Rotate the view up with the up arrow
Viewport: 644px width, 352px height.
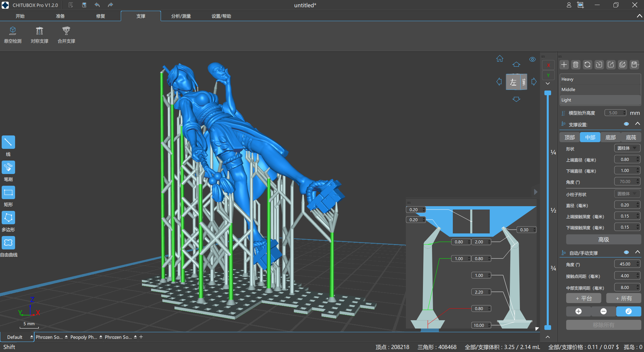click(516, 64)
